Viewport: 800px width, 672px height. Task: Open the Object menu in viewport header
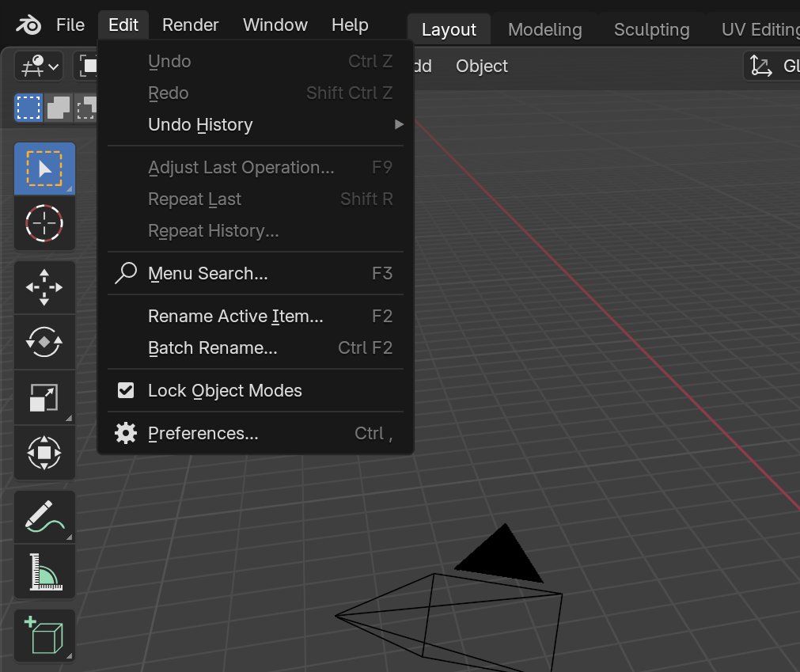pyautogui.click(x=481, y=66)
